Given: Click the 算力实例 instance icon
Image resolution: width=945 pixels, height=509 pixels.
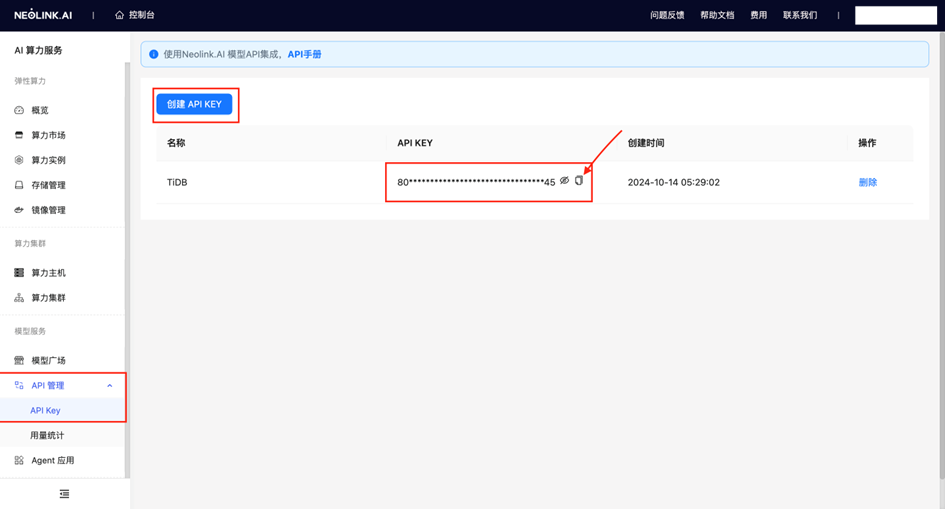Looking at the screenshot, I should [x=19, y=160].
